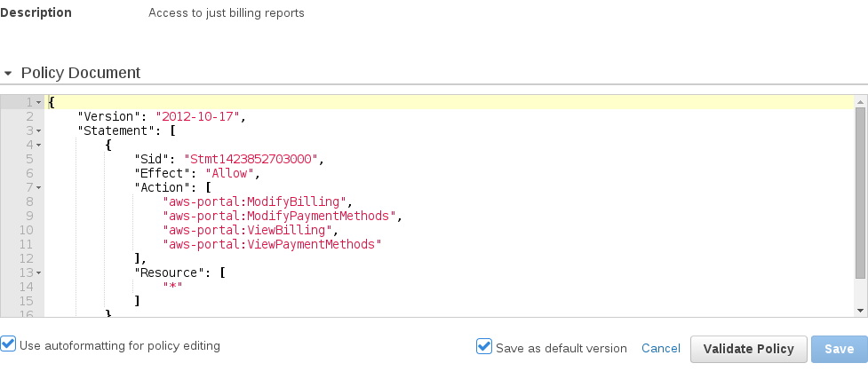This screenshot has width=868, height=387.
Task: Disable autoformatting for policy editing
Action: click(9, 344)
